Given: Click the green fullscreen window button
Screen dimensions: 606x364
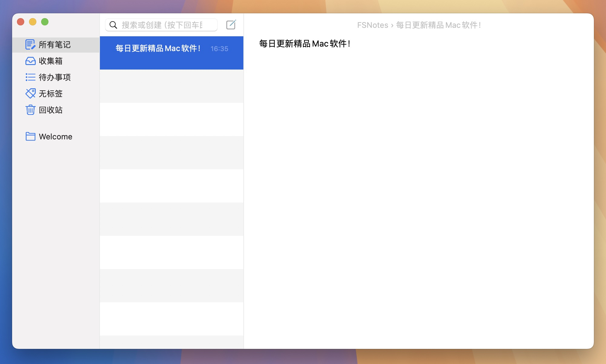Looking at the screenshot, I should click(x=45, y=22).
